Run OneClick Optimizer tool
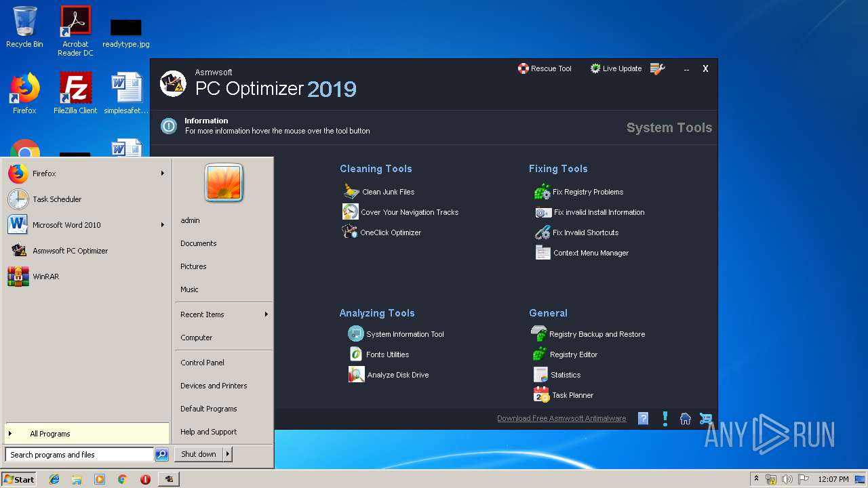This screenshot has height=488, width=868. (381, 232)
